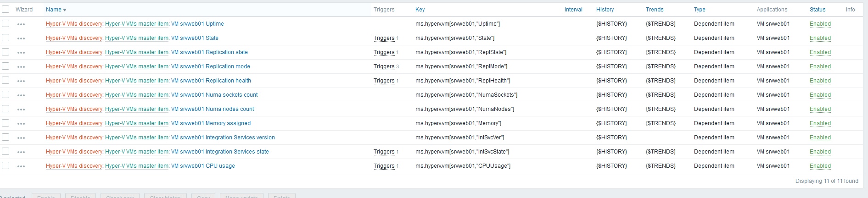The height and width of the screenshot is (198, 868).
Task: Open wizard menu for Replication mode item
Action: coord(21,67)
